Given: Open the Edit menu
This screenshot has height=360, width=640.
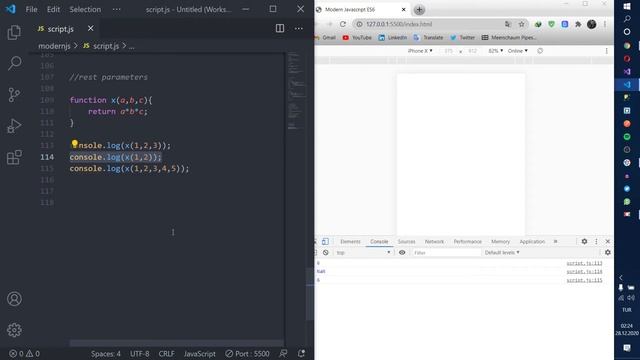Looking at the screenshot, I should [x=53, y=9].
